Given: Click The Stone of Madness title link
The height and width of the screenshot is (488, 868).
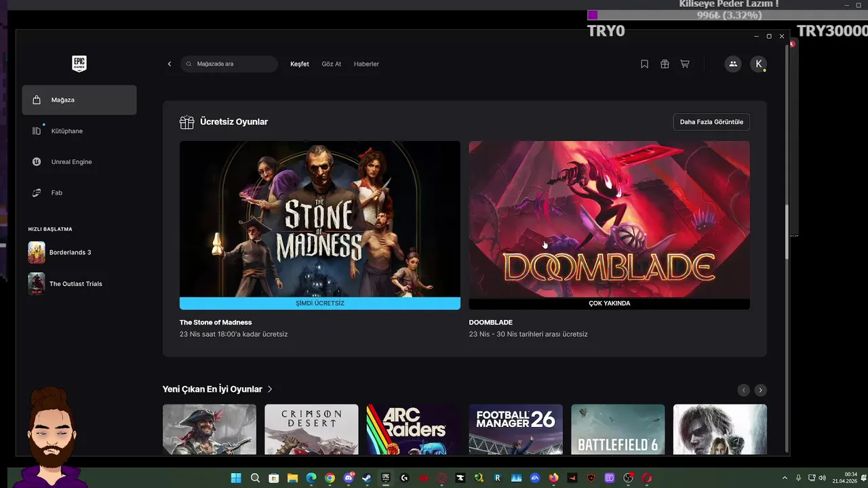Looking at the screenshot, I should click(x=216, y=323).
